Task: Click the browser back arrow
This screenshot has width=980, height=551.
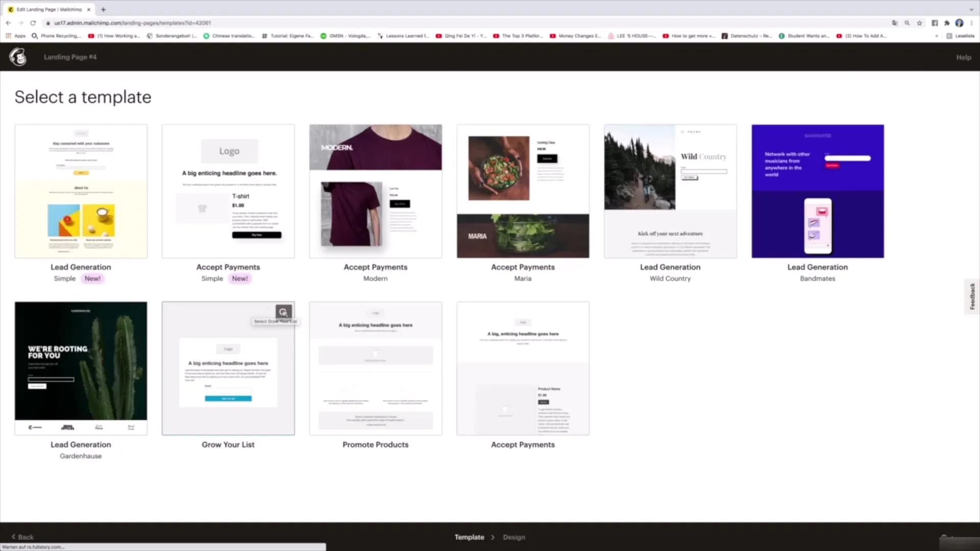Action: pos(8,23)
